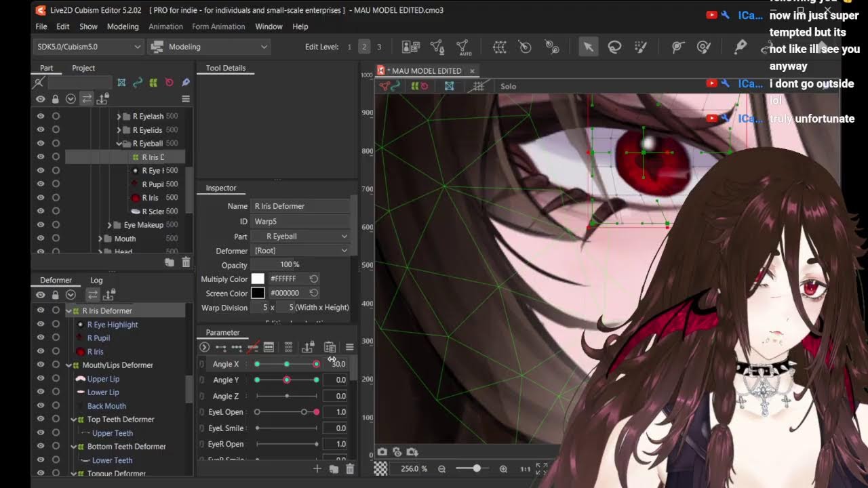The height and width of the screenshot is (488, 868).
Task: Delete keys from the selected parameter
Action: pyautogui.click(x=253, y=348)
